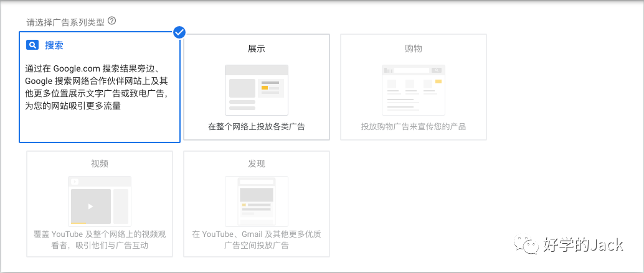
Task: Select the 展示 campaign type card
Action: (256, 87)
